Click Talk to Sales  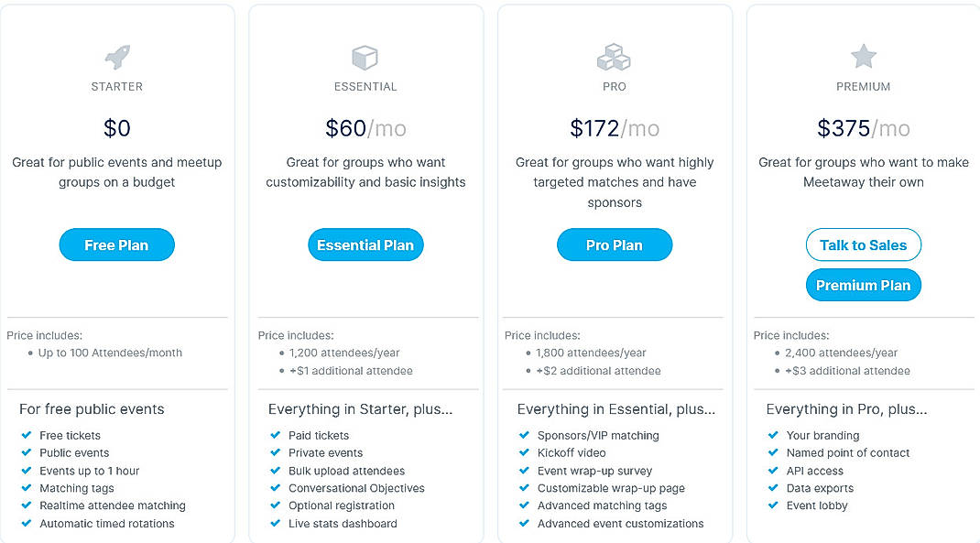[863, 244]
